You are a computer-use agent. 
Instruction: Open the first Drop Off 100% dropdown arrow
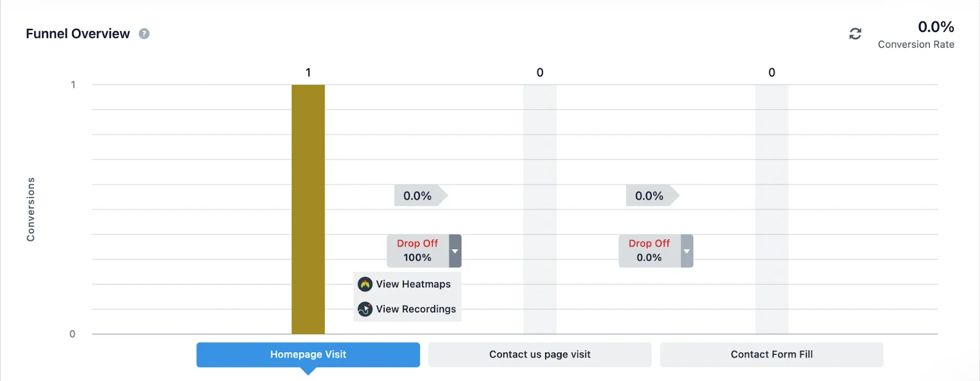point(455,251)
